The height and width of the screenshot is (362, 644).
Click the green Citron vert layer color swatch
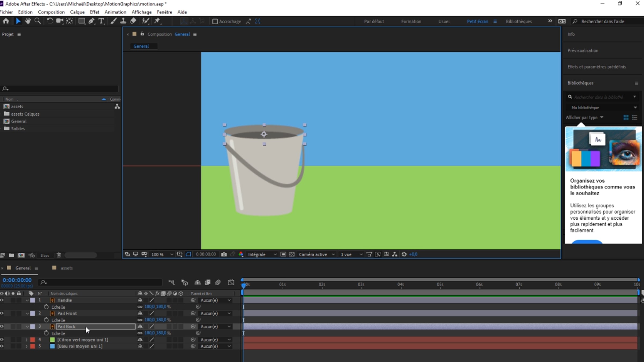52,339
